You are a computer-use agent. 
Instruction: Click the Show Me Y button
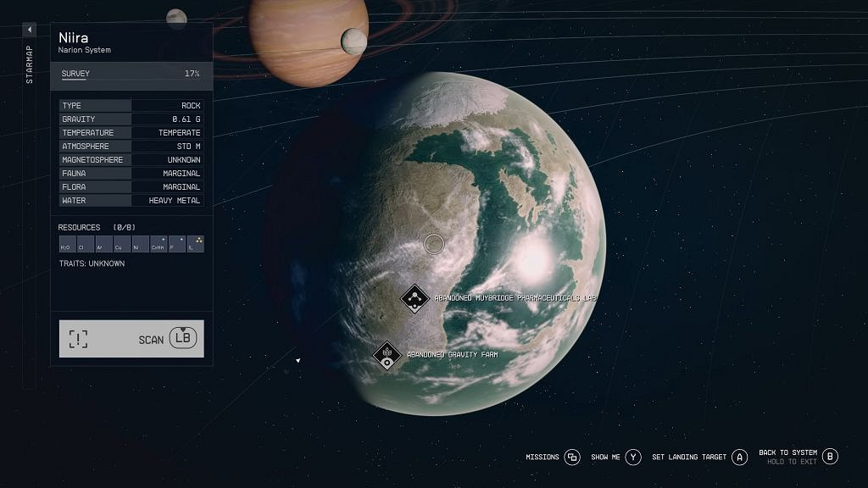[x=632, y=457]
